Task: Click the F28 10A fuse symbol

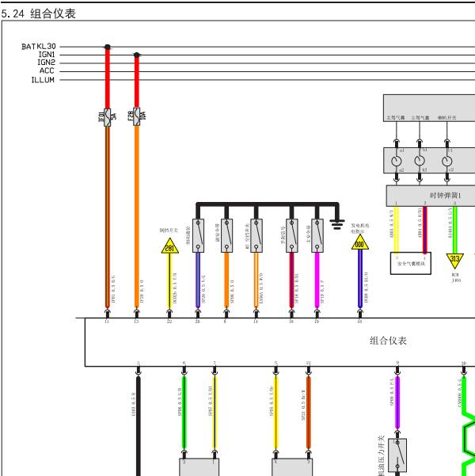Action: tap(137, 116)
